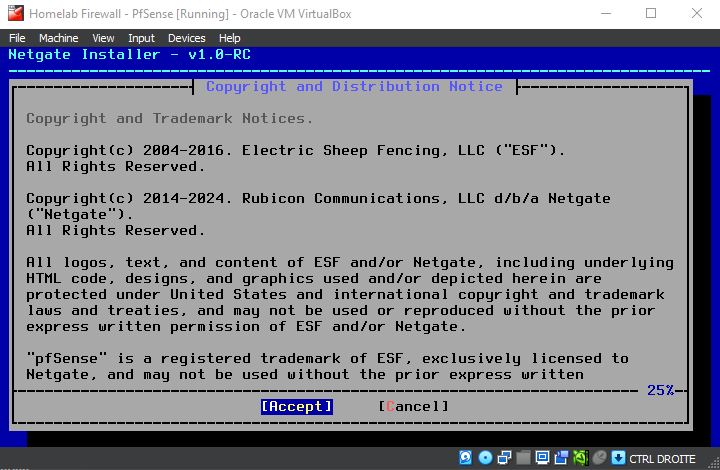The height and width of the screenshot is (470, 720).
Task: Click the green CPU virtualization status icon
Action: (x=580, y=458)
